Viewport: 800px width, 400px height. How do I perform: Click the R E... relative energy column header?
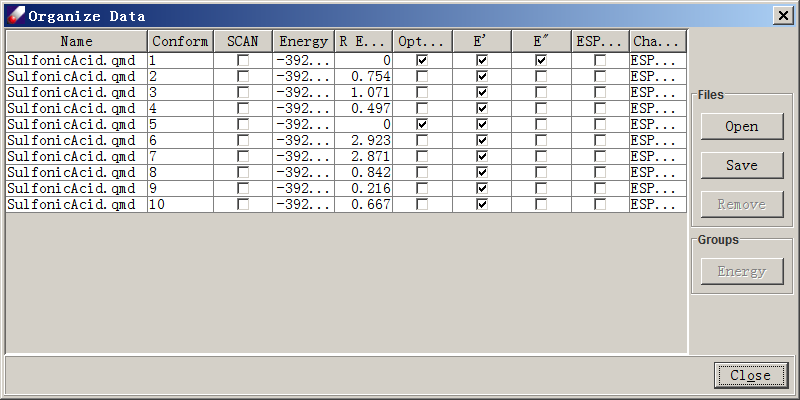click(x=363, y=41)
